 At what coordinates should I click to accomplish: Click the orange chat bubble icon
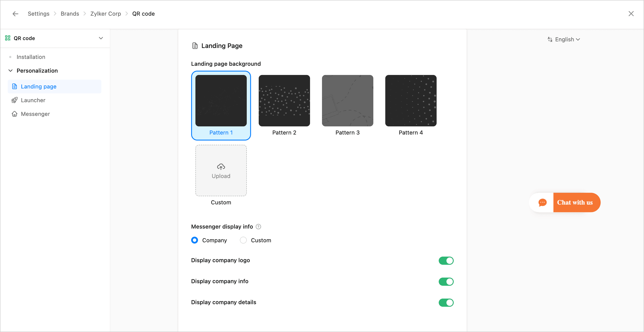point(542,202)
